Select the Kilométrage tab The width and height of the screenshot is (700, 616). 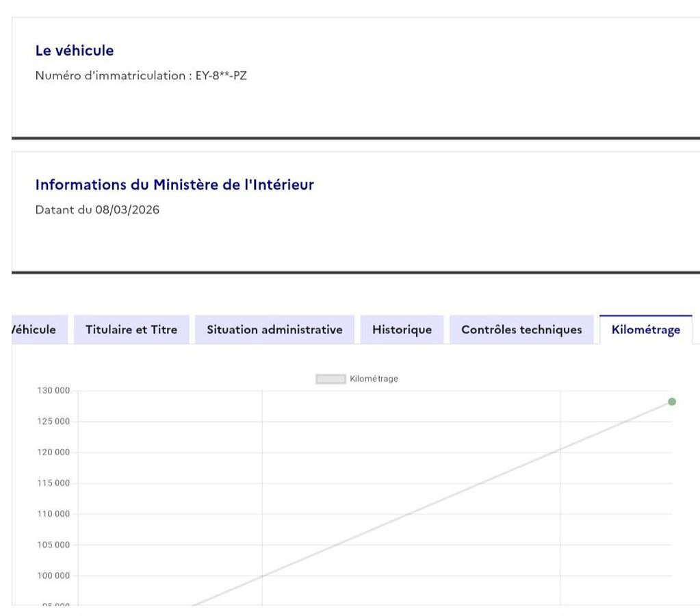(645, 330)
